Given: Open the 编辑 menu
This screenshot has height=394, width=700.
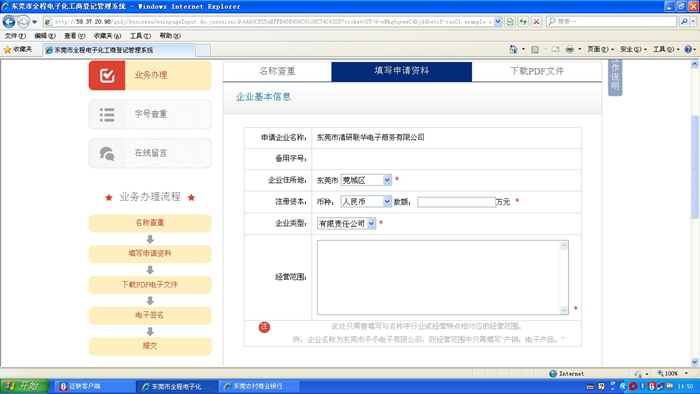Looking at the screenshot, I should pyautogui.click(x=45, y=36).
